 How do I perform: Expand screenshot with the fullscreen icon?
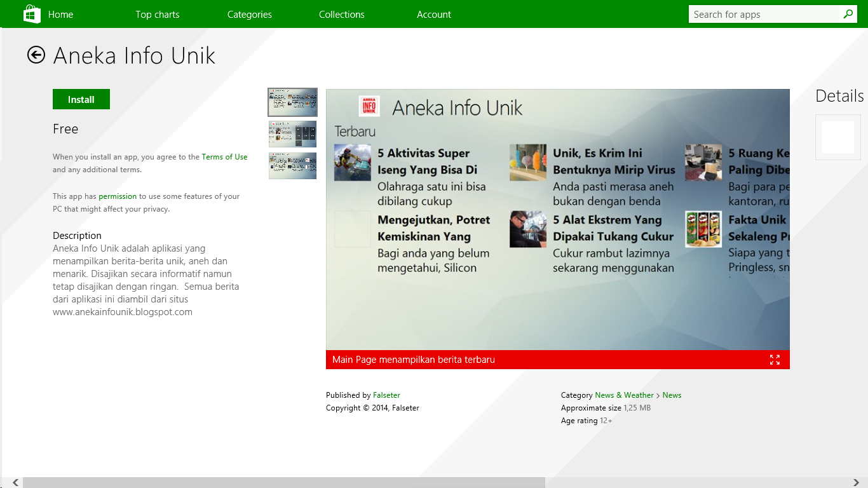pos(775,360)
